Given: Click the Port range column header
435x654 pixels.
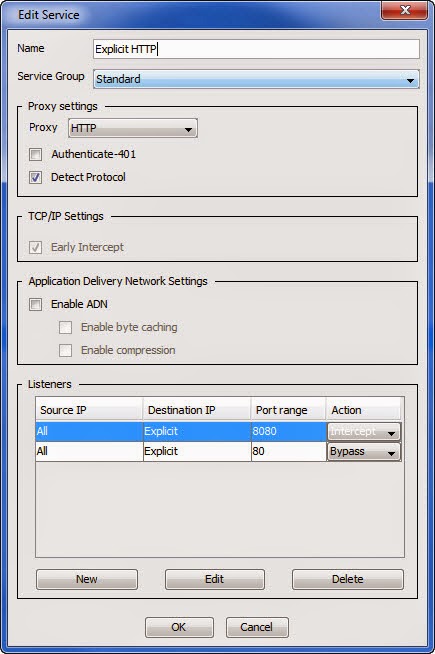Looking at the screenshot, I should pyautogui.click(x=288, y=410).
